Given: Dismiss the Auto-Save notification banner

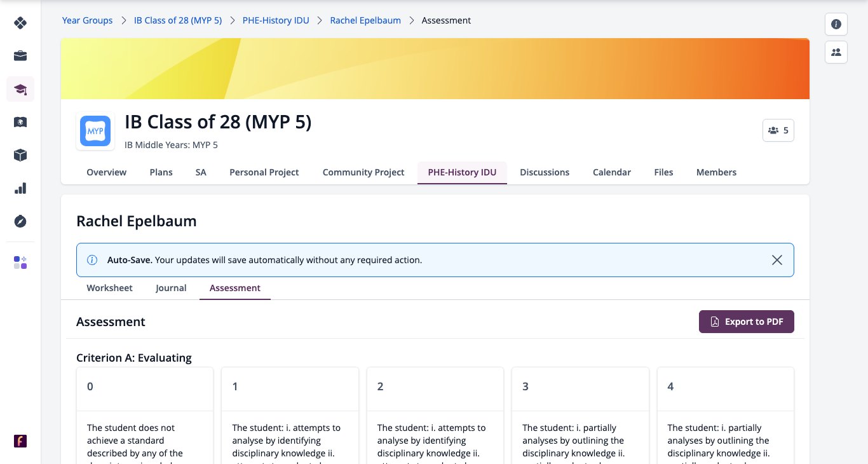Looking at the screenshot, I should [x=777, y=260].
